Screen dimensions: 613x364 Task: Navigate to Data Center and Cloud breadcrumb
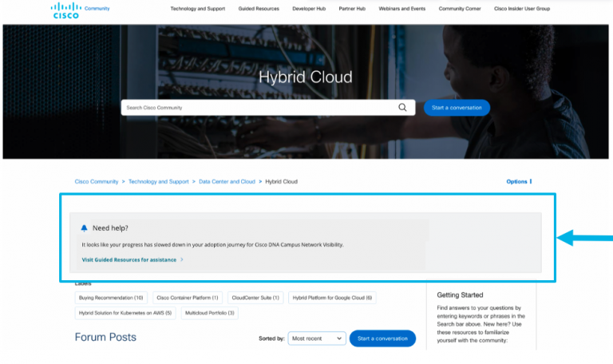(x=227, y=181)
